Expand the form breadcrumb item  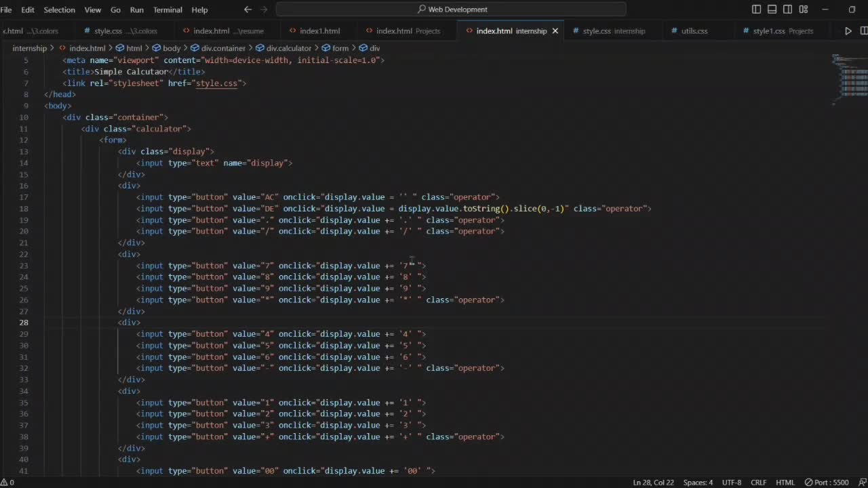coord(340,48)
